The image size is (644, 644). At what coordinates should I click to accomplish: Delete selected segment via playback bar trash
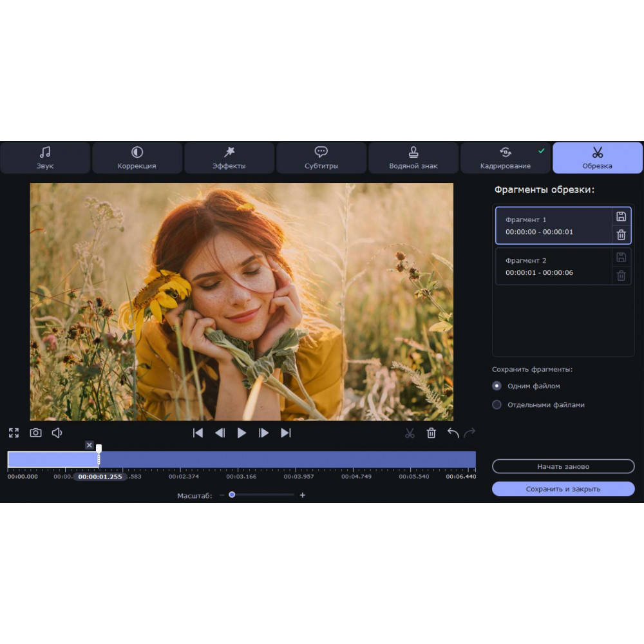[431, 433]
